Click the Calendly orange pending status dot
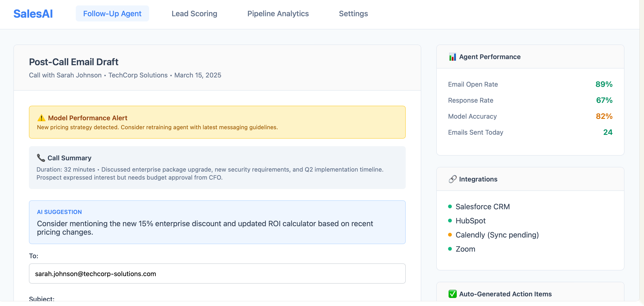The image size is (644, 306). [x=450, y=235]
